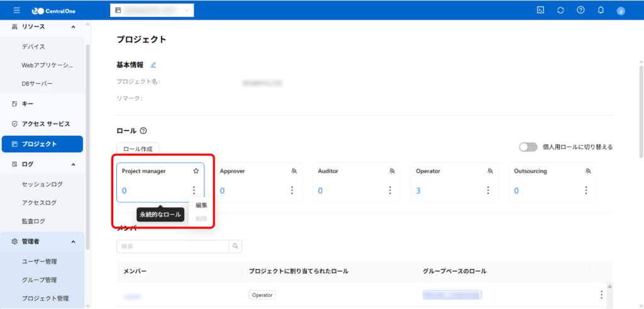The image size is (644, 309).
Task: Click the pencil edit icon beside 基本情報
Action: coord(153,65)
